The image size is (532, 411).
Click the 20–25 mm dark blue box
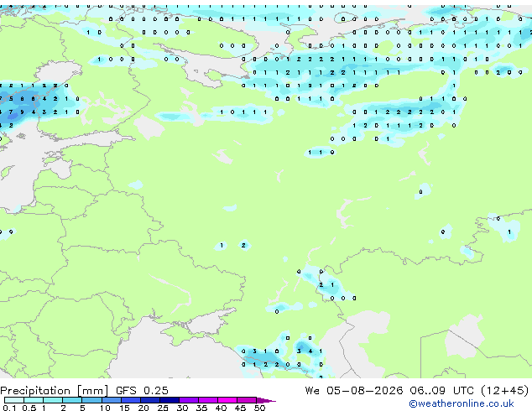pyautogui.click(x=149, y=400)
